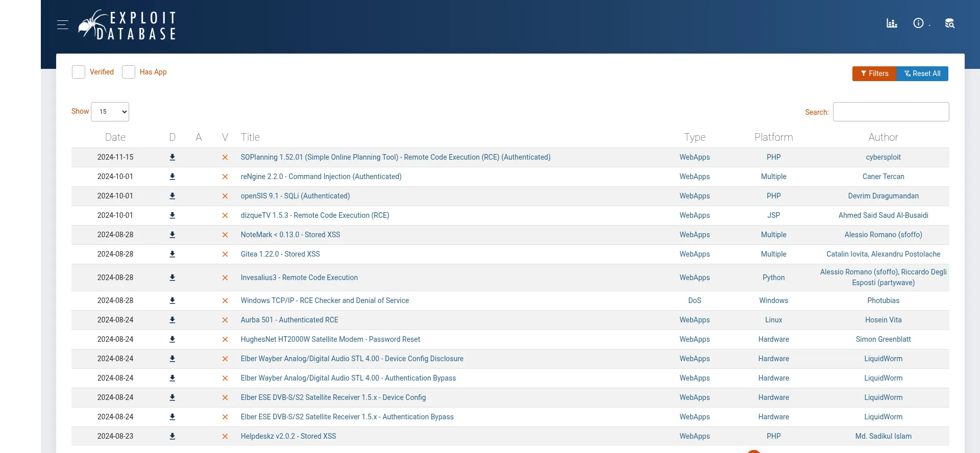Enable the Verified checkbox
The height and width of the screenshot is (453, 980).
coord(79,72)
